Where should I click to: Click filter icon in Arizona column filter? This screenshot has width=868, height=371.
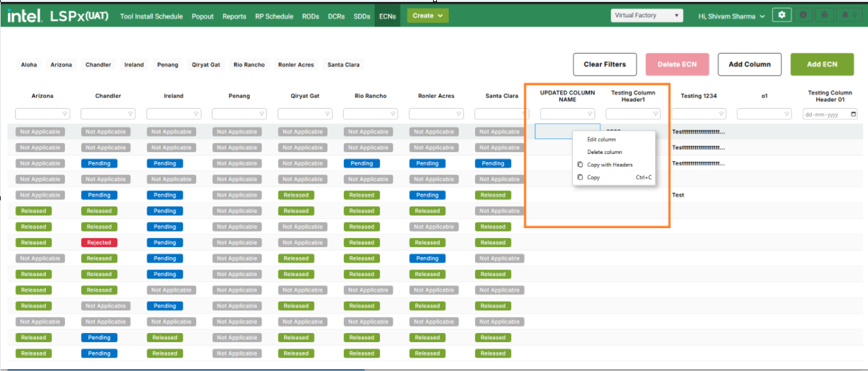[x=65, y=114]
